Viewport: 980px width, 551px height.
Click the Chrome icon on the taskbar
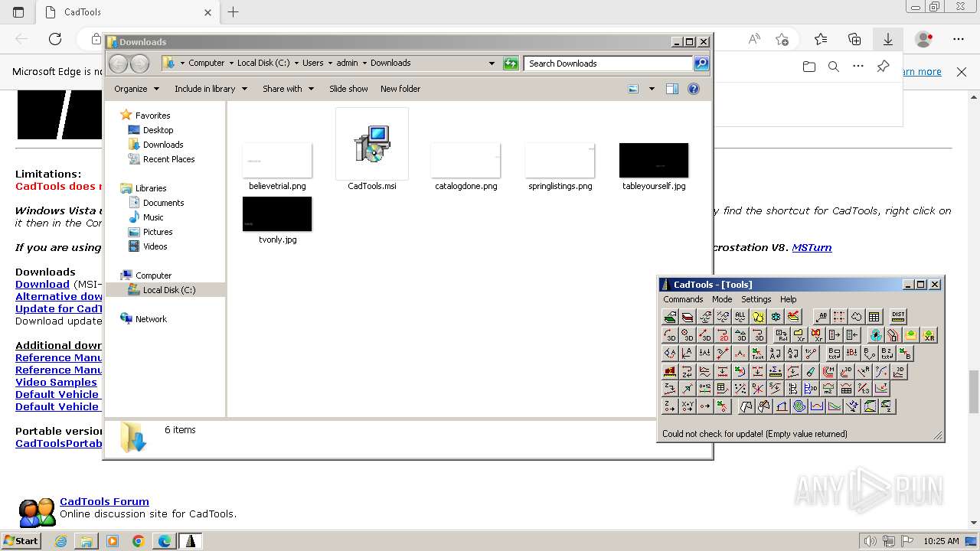point(139,541)
